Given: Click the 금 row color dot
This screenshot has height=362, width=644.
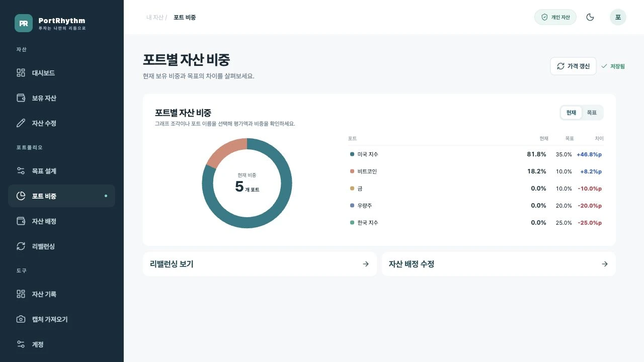Looking at the screenshot, I should (352, 189).
